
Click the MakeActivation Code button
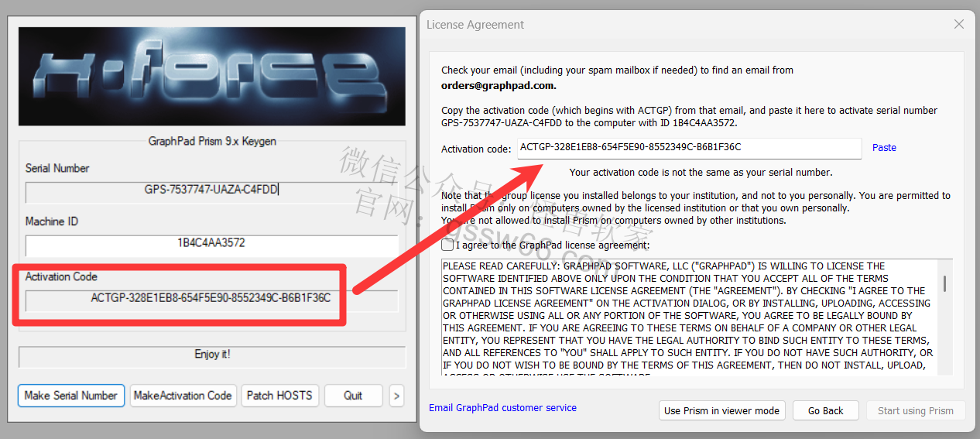click(183, 396)
